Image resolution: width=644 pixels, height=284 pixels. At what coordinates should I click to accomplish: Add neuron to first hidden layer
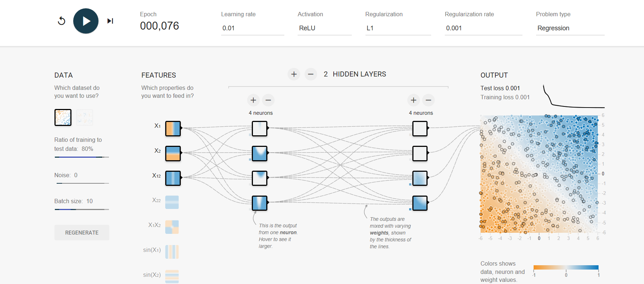pyautogui.click(x=254, y=100)
